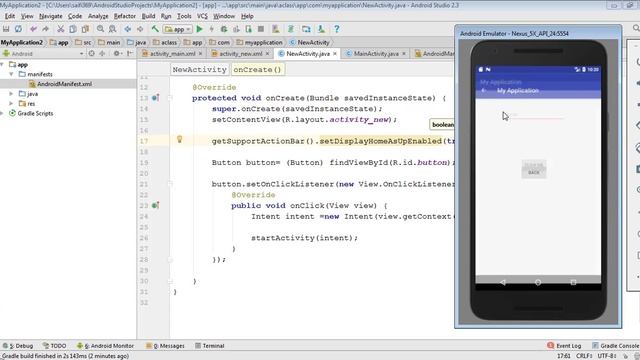Click the Replace toolbar icon
Image resolution: width=640 pixels, height=360 pixels.
pyautogui.click(x=112, y=29)
